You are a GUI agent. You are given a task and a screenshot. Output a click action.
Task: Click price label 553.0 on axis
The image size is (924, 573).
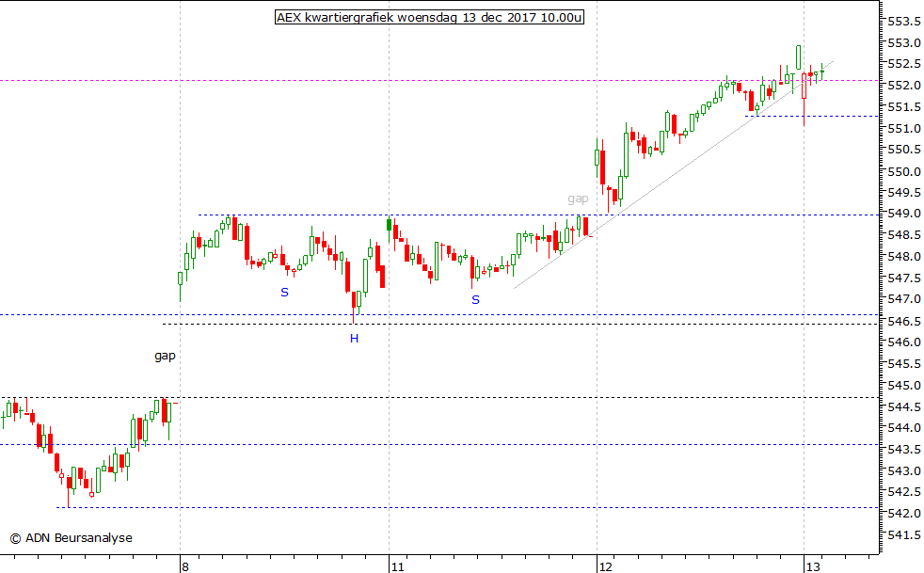pyautogui.click(x=904, y=43)
